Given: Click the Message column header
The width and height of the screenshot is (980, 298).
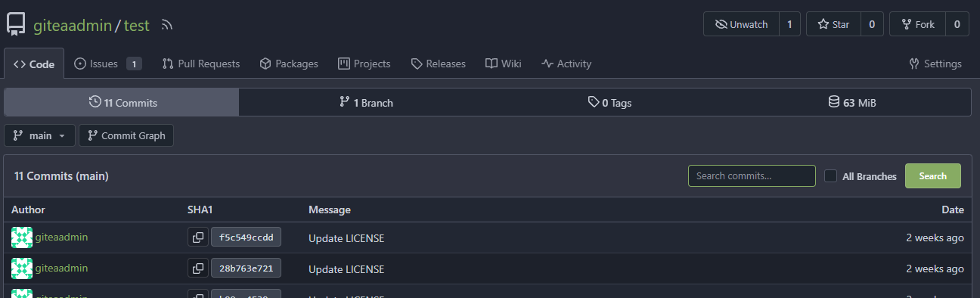Looking at the screenshot, I should [x=330, y=210].
